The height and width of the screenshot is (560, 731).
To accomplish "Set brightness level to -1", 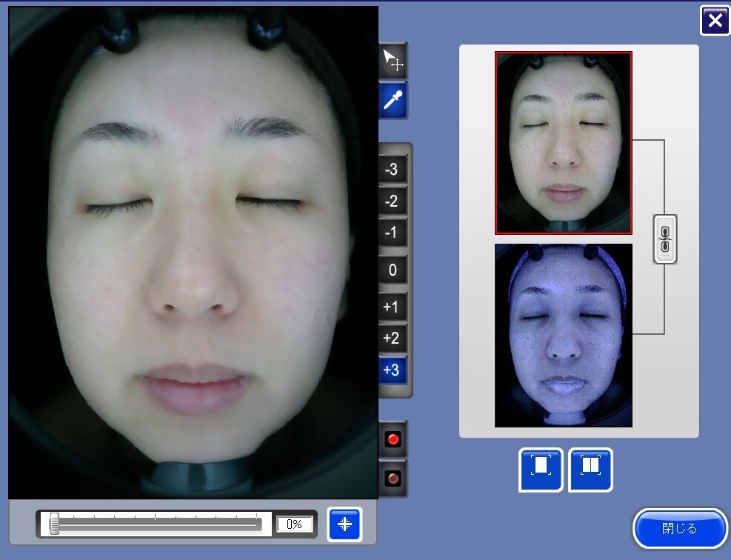I will [392, 232].
